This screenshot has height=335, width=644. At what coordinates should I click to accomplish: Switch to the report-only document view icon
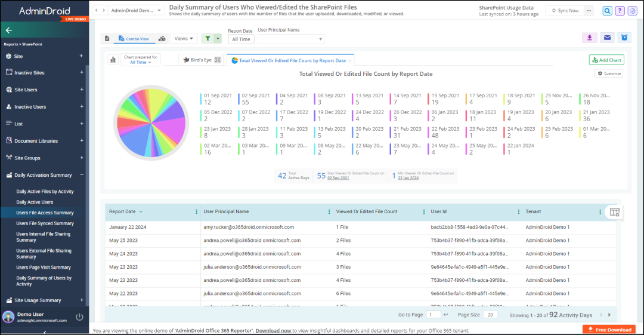pos(107,39)
